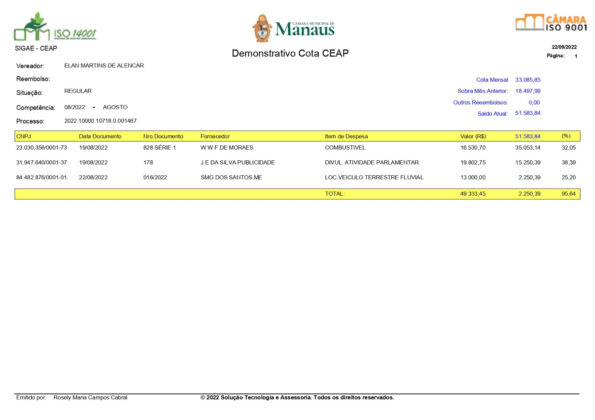Click the 'CNPJ' column header

tap(24, 136)
